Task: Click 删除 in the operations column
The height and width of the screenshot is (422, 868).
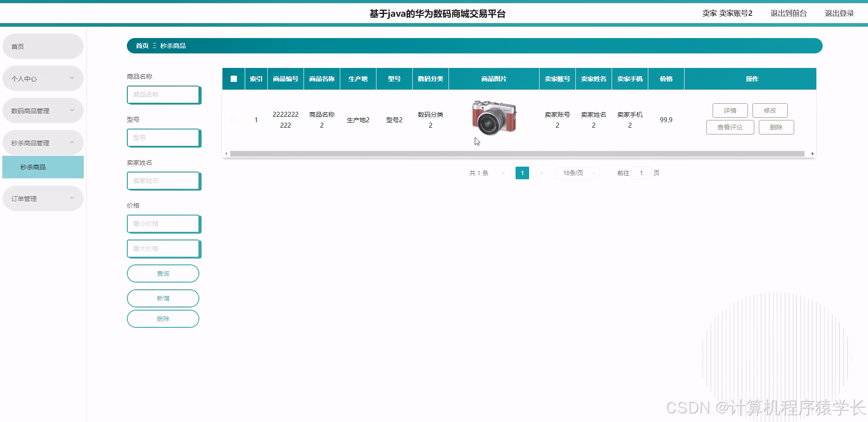Action: [776, 127]
